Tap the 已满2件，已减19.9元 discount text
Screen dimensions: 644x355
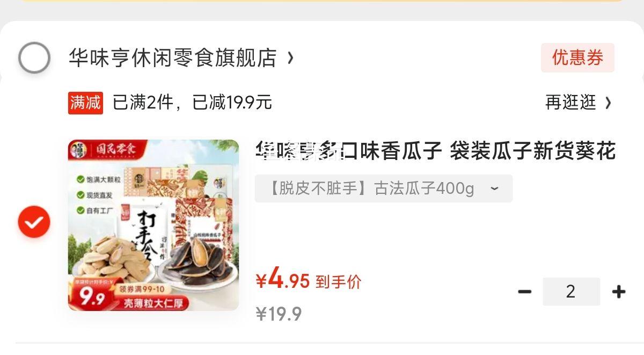tap(192, 102)
